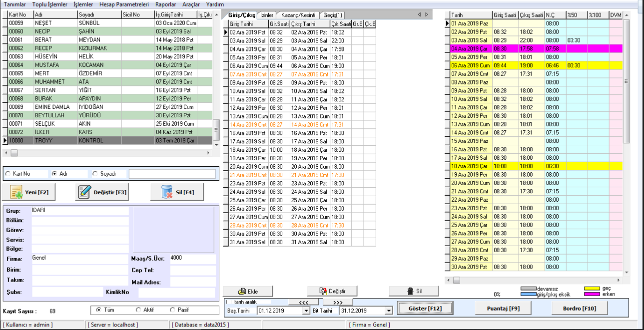Open the Bit.Tarihi date dropdown

[389, 311]
